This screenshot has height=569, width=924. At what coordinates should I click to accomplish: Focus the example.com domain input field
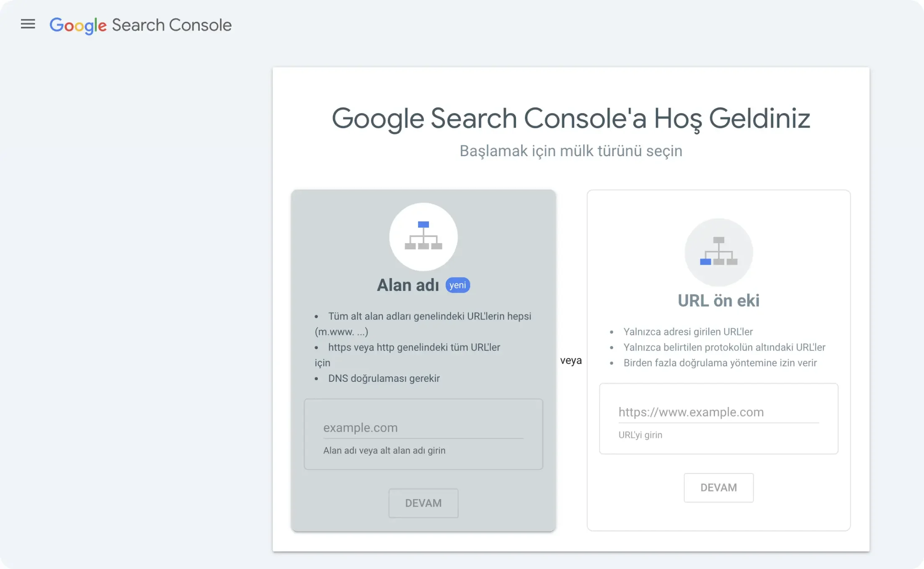423,428
